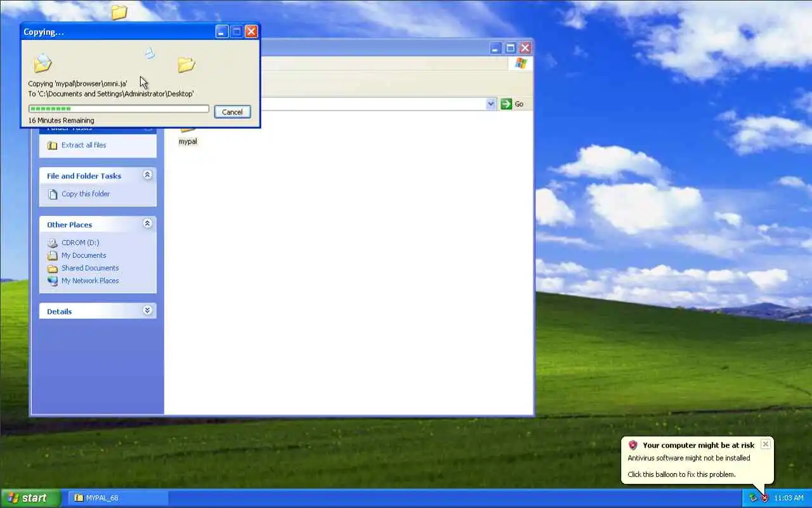Image resolution: width=812 pixels, height=508 pixels.
Task: Open CDROM (D:) link
Action: coord(80,243)
